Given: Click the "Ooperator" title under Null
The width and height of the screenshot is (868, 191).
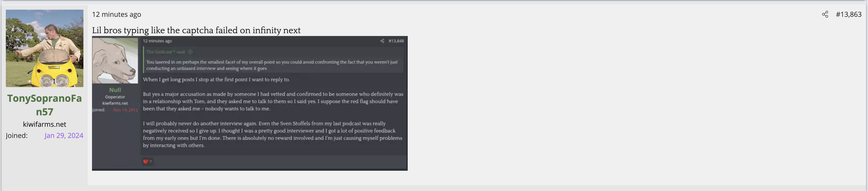Looking at the screenshot, I should point(115,97).
